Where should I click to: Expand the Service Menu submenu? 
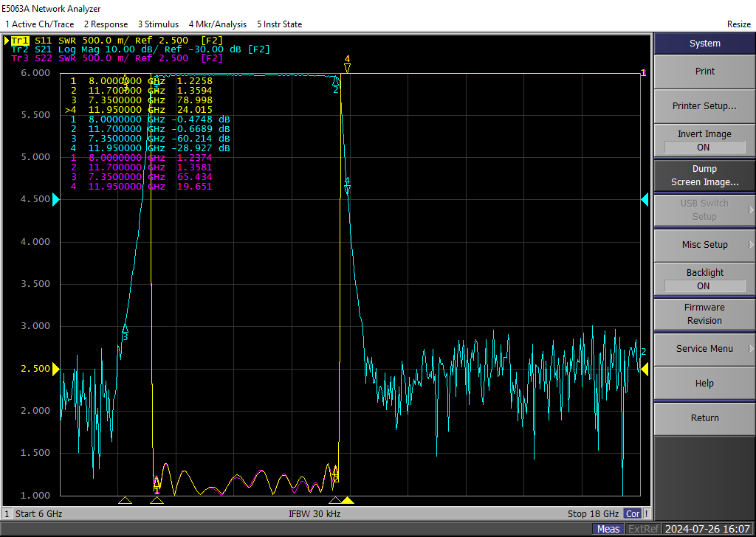(x=704, y=348)
